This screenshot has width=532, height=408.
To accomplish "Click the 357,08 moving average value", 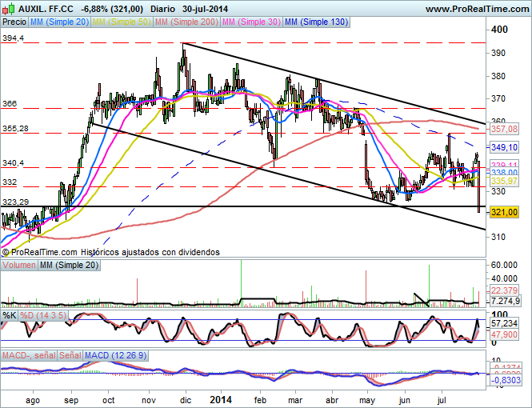I will [504, 129].
